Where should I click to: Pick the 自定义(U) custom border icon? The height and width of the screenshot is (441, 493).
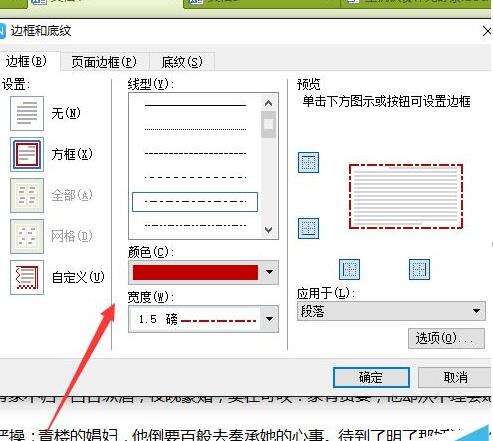(27, 277)
